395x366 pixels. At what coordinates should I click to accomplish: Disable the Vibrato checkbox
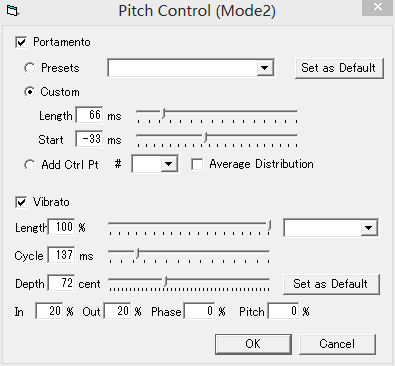coord(21,202)
